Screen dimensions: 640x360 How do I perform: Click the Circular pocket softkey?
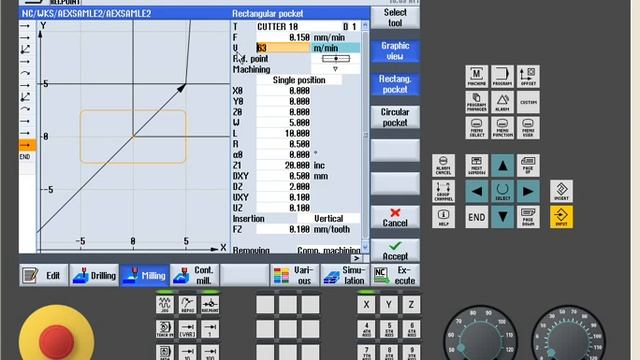395,117
